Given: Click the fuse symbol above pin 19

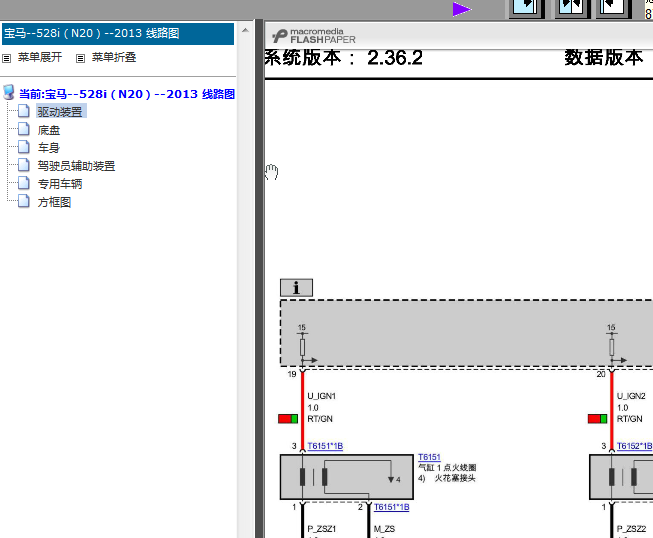Looking at the screenshot, I should pyautogui.click(x=303, y=347).
